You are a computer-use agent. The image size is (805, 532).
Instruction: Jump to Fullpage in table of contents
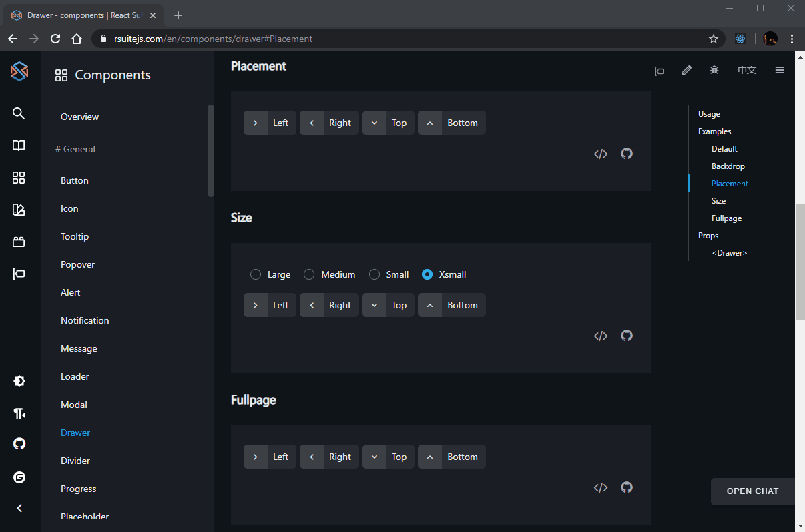click(726, 218)
